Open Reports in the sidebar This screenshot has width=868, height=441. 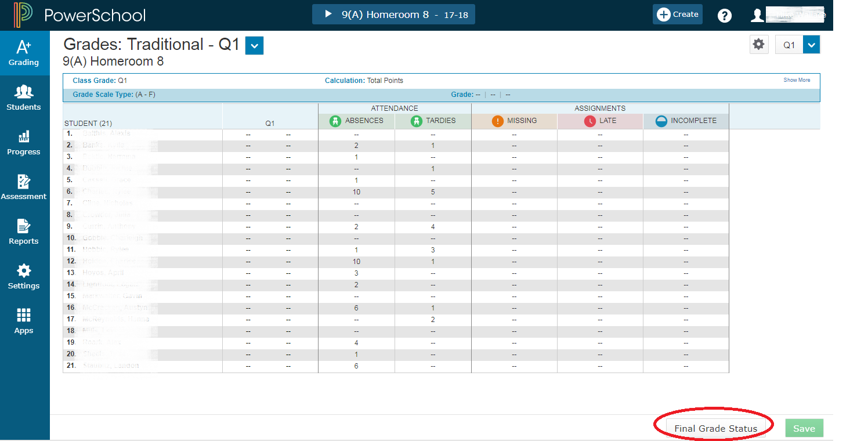pyautogui.click(x=24, y=232)
